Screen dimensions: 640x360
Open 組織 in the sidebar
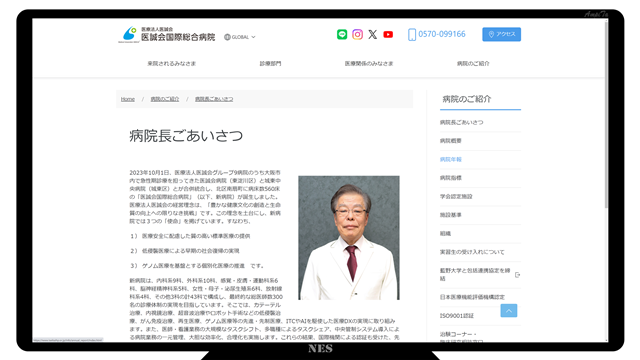pyautogui.click(x=445, y=233)
